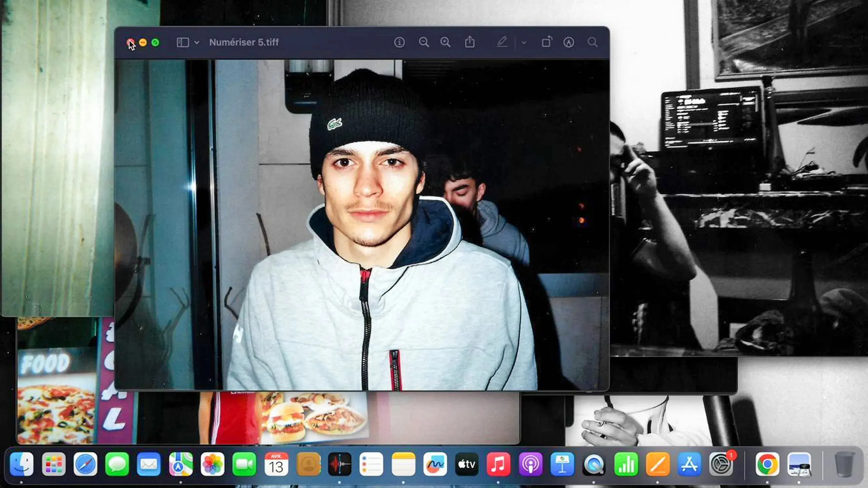Viewport: 868px width, 488px height.
Task: Open the Share menu icon
Action: pyautogui.click(x=470, y=42)
